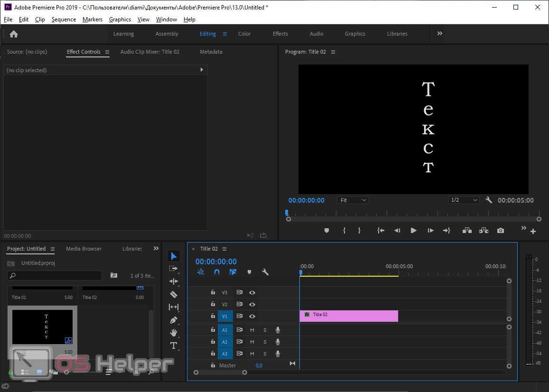
Task: Click the Add Marker button in Program monitor
Action: (x=326, y=231)
